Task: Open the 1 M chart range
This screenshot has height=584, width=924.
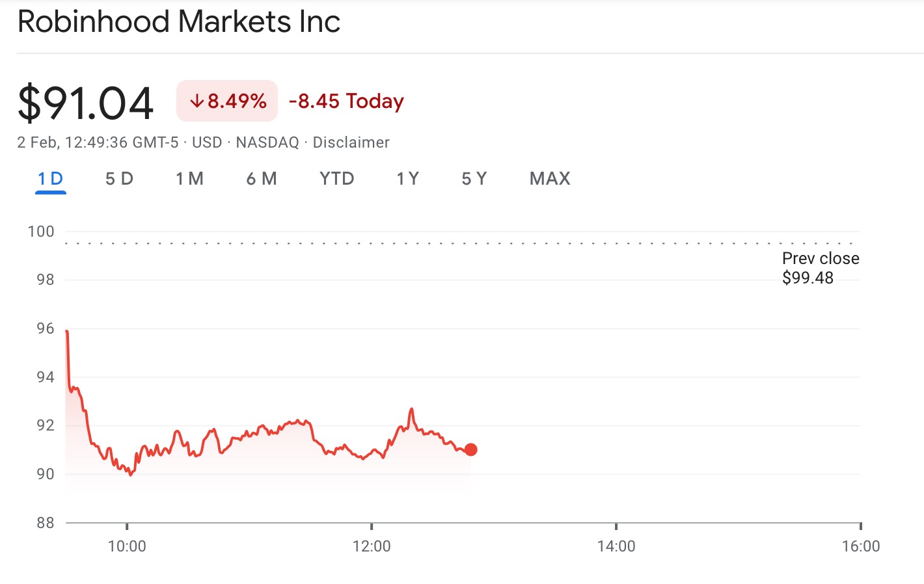Action: (x=189, y=179)
